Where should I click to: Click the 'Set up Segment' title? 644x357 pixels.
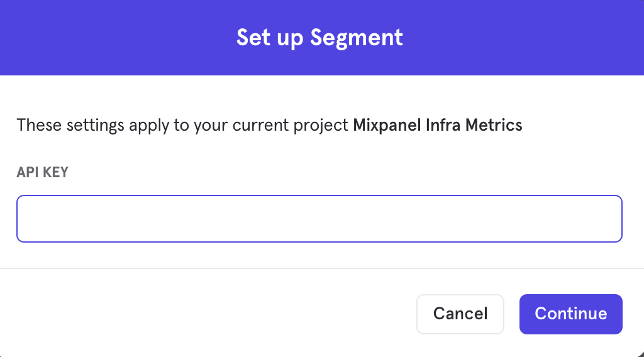coord(319,38)
